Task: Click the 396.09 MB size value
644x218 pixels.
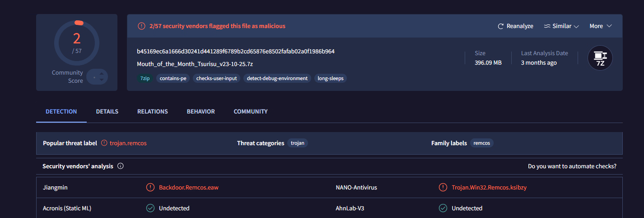Action: point(488,63)
